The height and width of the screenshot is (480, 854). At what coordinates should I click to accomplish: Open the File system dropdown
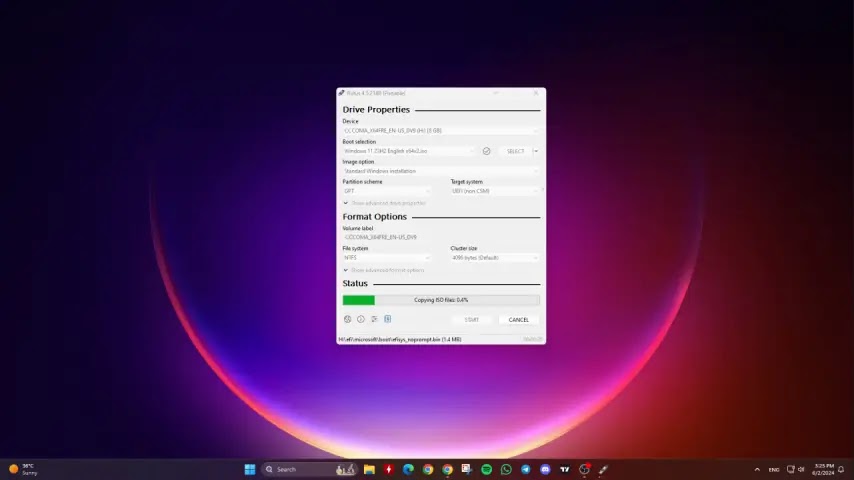(x=387, y=258)
